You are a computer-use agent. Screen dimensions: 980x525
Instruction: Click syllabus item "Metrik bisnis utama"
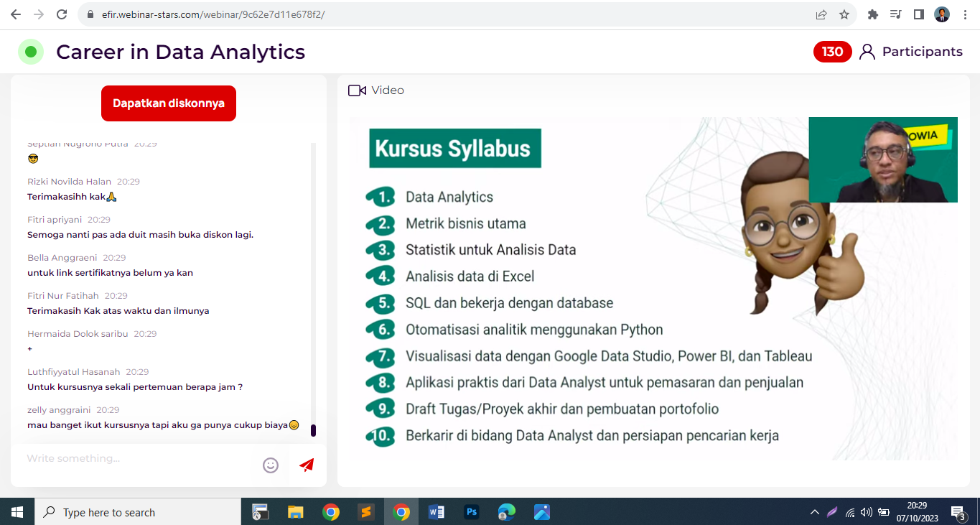[x=466, y=223]
